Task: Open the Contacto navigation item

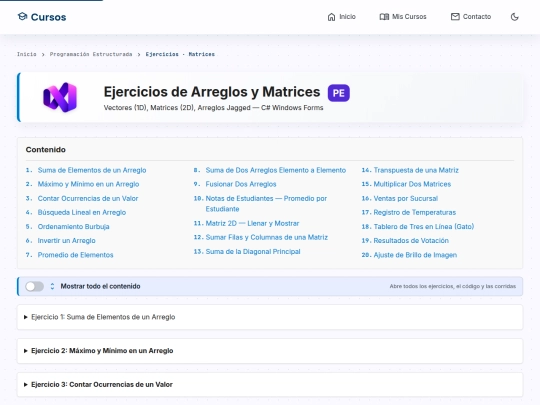Action: 471,17
